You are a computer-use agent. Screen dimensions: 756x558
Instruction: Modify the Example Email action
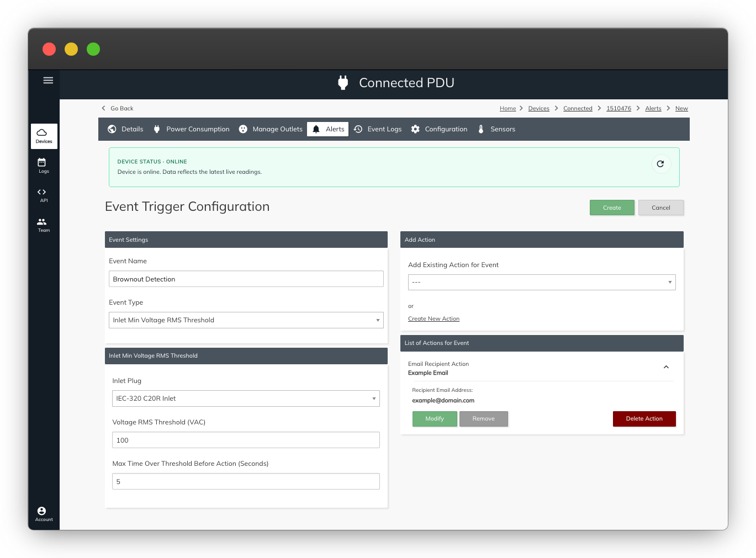click(x=435, y=419)
